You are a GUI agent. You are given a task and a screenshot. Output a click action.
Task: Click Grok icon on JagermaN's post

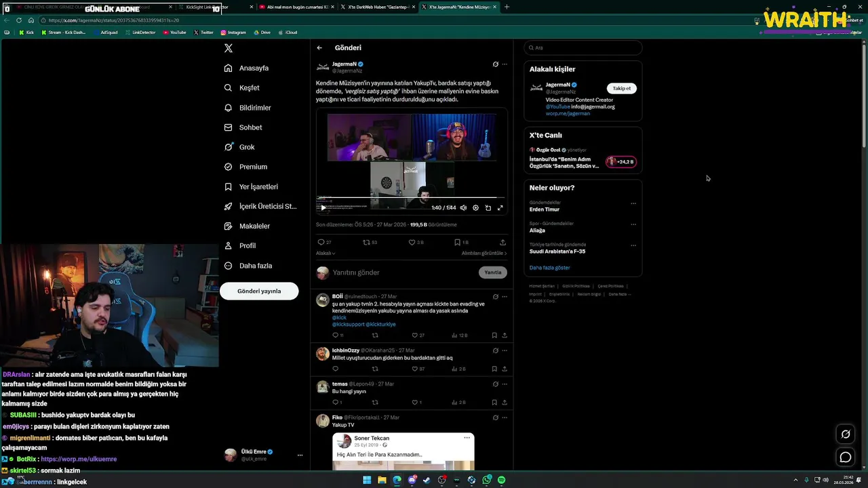495,64
